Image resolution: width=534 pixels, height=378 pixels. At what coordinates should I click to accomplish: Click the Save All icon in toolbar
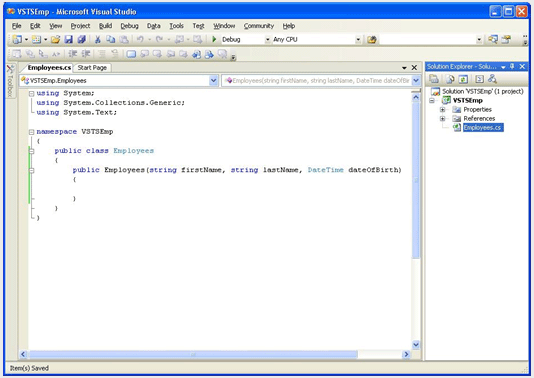click(81, 40)
